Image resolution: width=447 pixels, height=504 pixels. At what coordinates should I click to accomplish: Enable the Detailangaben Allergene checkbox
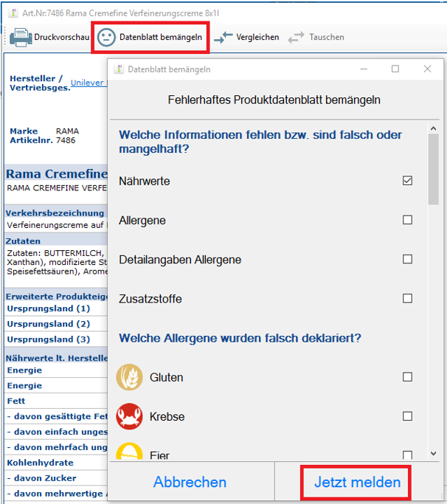407,259
